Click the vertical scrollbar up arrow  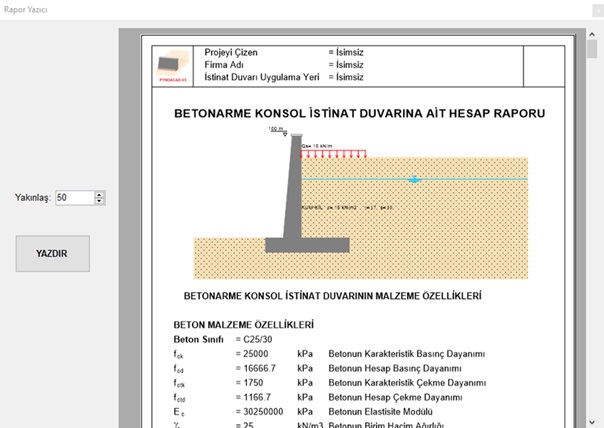pos(594,35)
